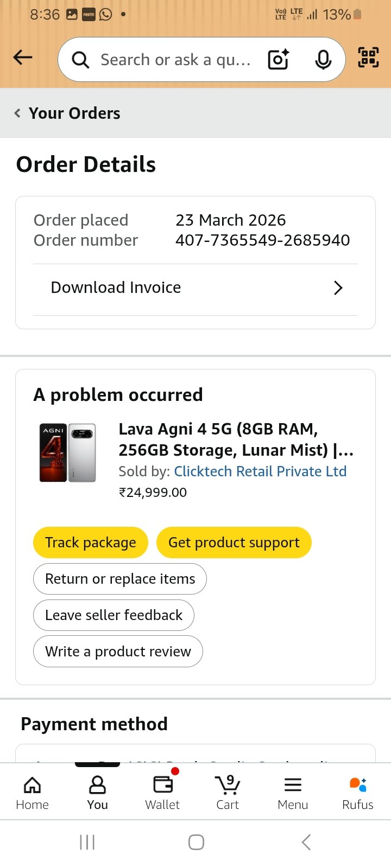This screenshot has width=391, height=868.
Task: Expand Download Invoice chevron
Action: [338, 288]
